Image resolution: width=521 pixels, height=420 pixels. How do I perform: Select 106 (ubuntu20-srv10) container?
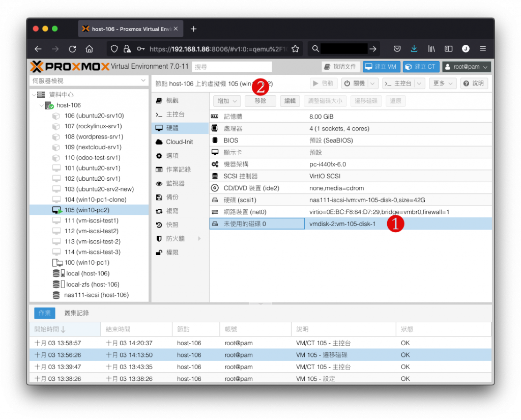89,116
